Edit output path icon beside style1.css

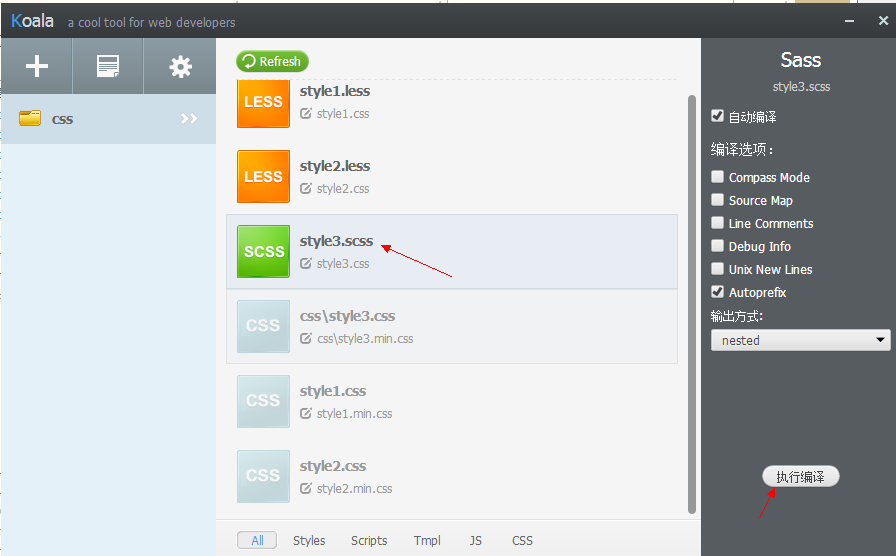point(306,113)
